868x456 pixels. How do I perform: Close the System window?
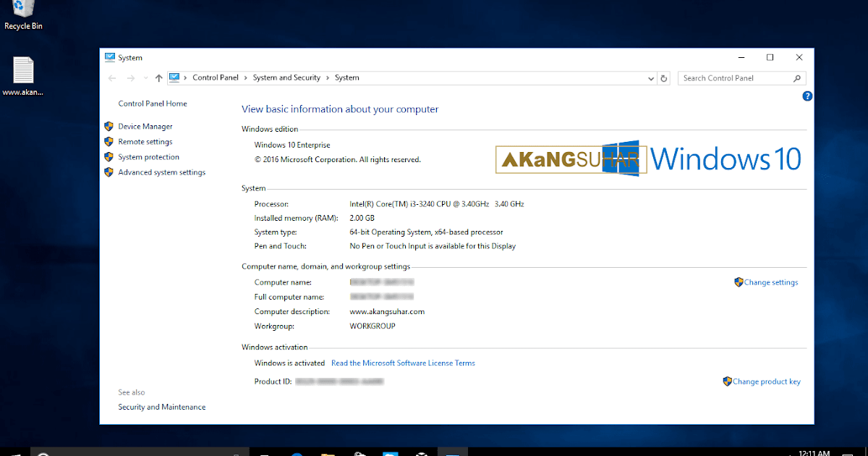tap(799, 57)
